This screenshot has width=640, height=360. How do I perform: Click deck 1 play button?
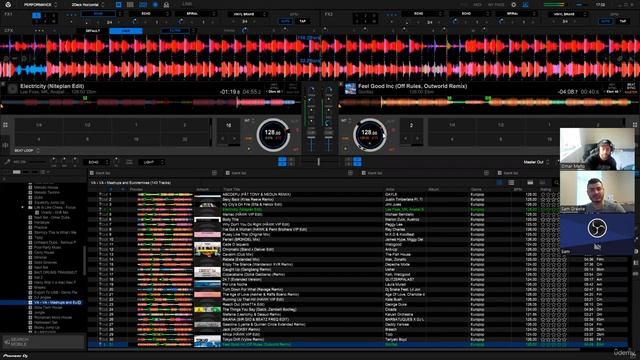click(x=249, y=149)
